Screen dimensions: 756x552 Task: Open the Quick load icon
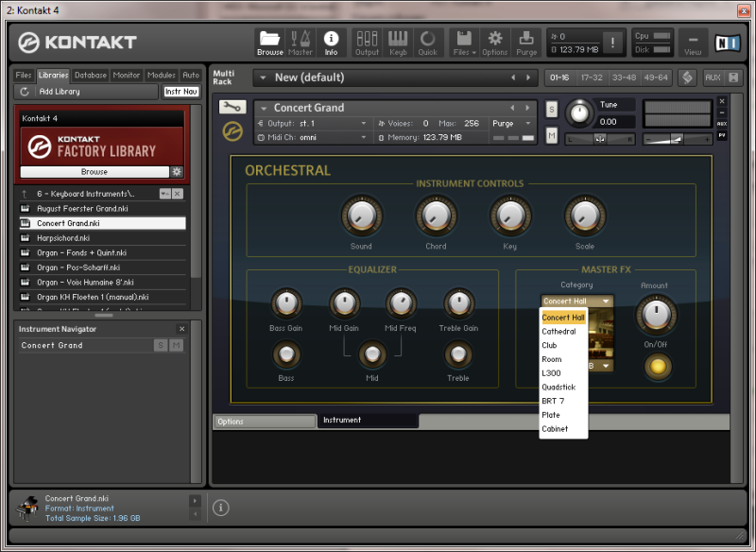coord(428,42)
